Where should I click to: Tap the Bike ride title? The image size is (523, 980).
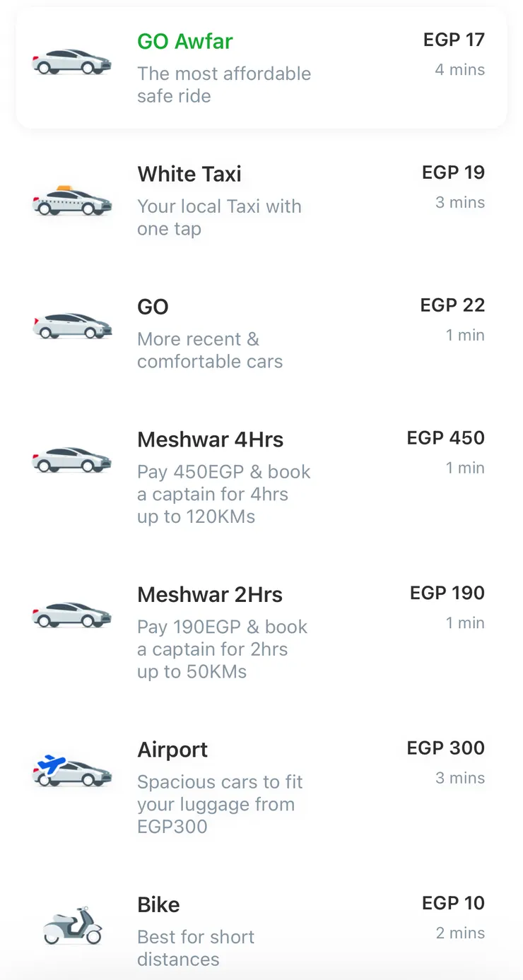[158, 904]
